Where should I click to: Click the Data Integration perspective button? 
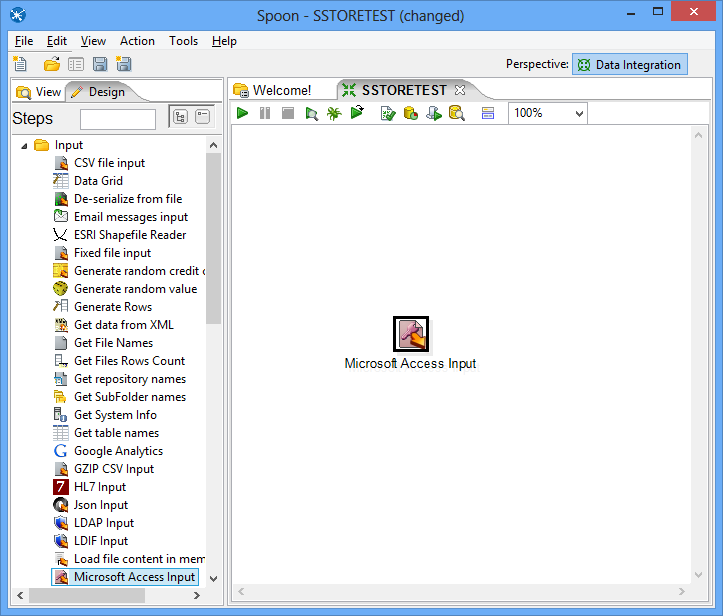tap(630, 64)
